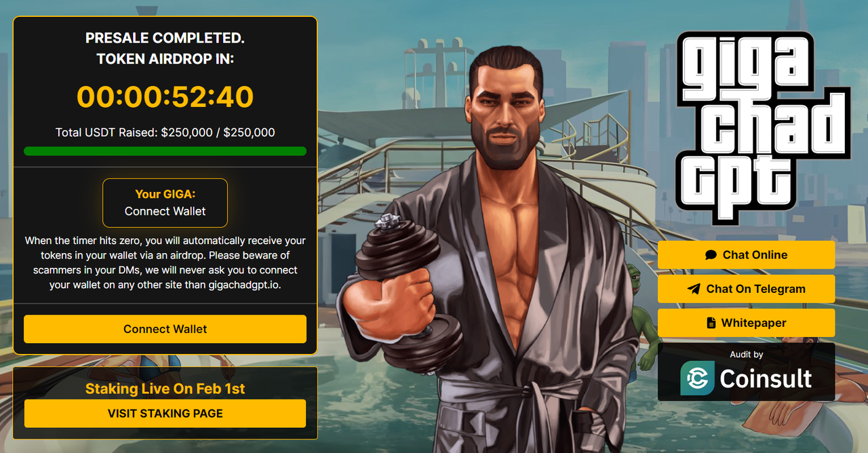The width and height of the screenshot is (868, 453).
Task: Click the Giga Chad GPT logo
Action: tap(763, 127)
